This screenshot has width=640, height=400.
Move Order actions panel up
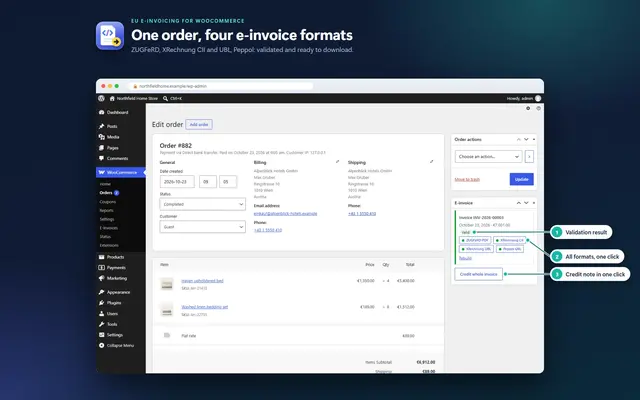pyautogui.click(x=518, y=140)
